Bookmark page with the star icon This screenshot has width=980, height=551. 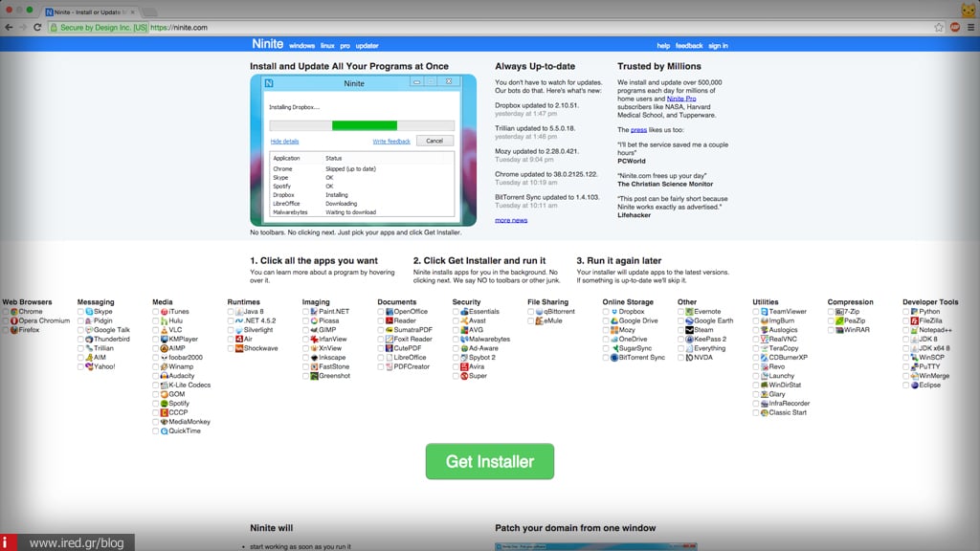pyautogui.click(x=939, y=28)
